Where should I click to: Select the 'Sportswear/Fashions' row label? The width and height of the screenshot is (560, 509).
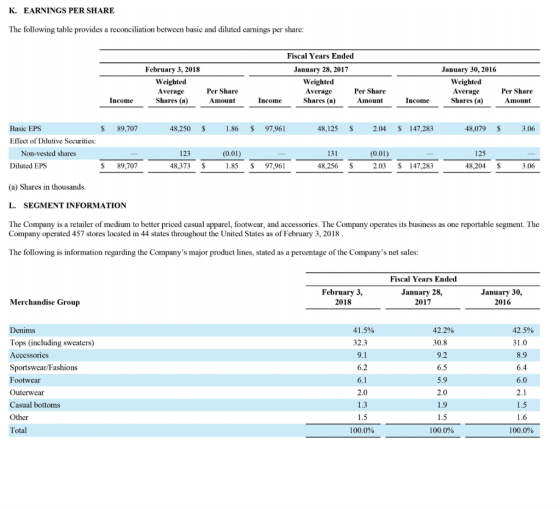tap(44, 368)
